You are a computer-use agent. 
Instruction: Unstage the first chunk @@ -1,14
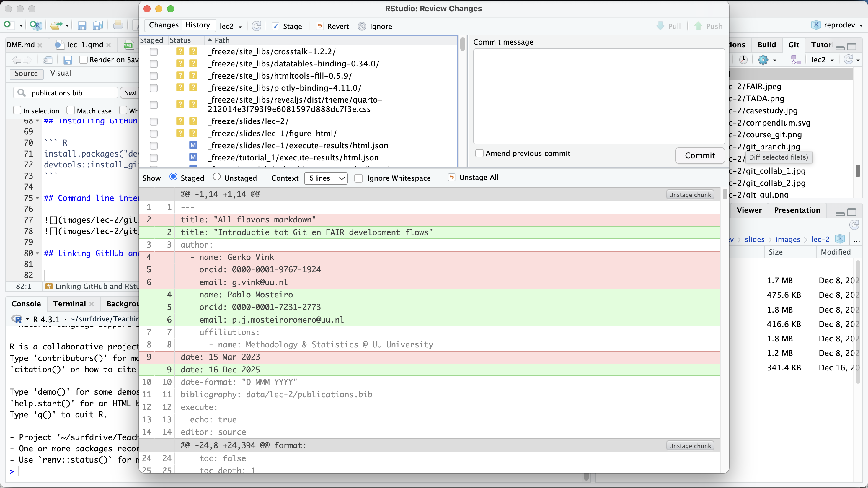tap(690, 195)
